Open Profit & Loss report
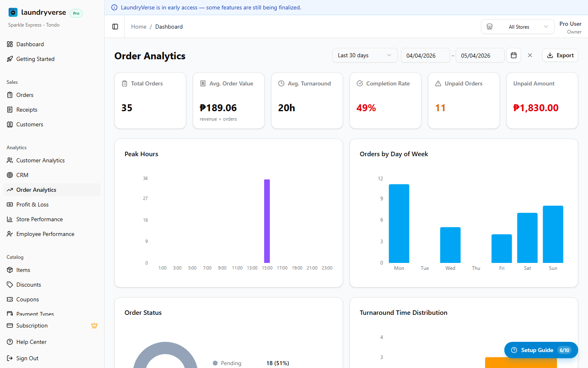Screen dimensions: 588x368 coord(52,204)
